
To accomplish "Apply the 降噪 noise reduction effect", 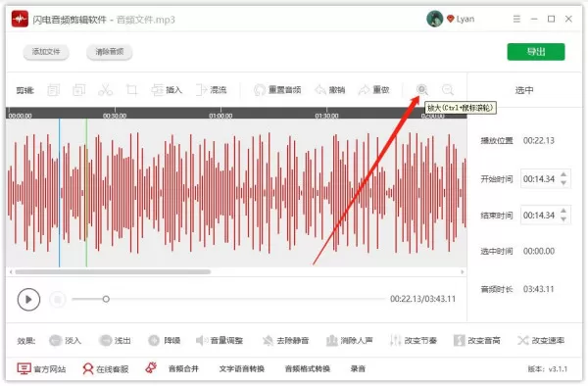I will click(165, 341).
